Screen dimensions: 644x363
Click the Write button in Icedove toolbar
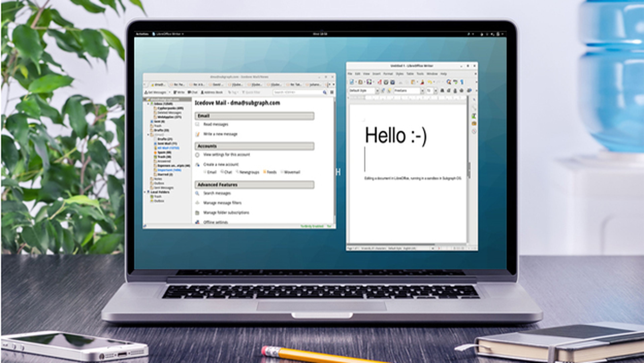click(x=179, y=92)
